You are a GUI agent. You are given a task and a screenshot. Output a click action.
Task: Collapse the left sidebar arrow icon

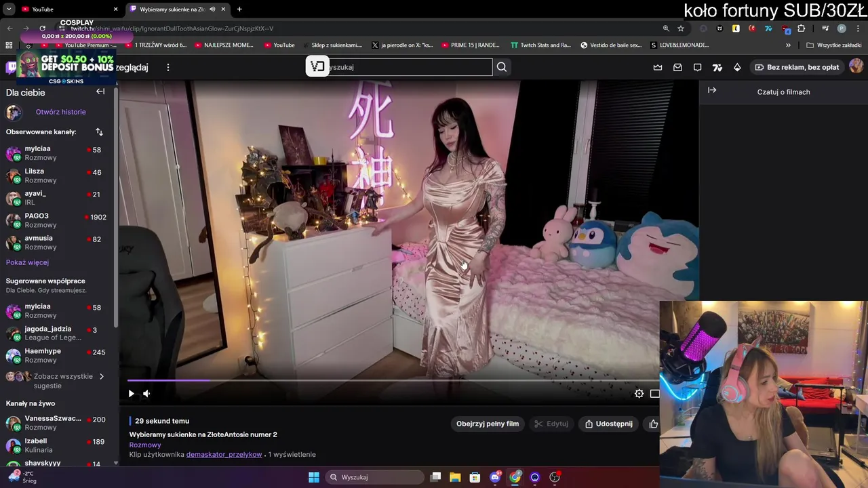point(100,91)
